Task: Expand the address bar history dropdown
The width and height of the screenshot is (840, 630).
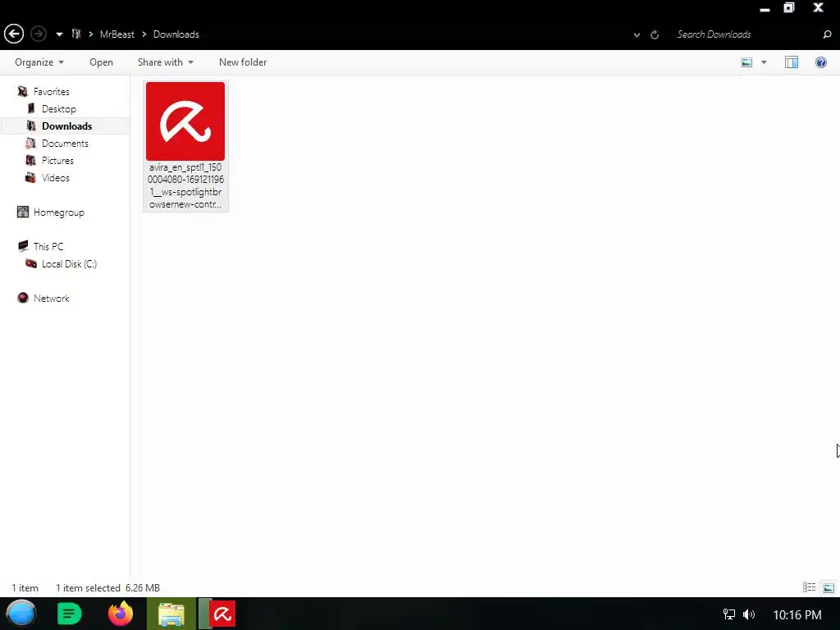Action: tap(637, 34)
